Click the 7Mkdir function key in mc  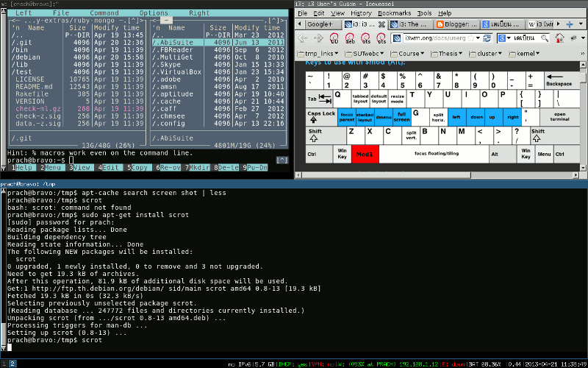197,168
